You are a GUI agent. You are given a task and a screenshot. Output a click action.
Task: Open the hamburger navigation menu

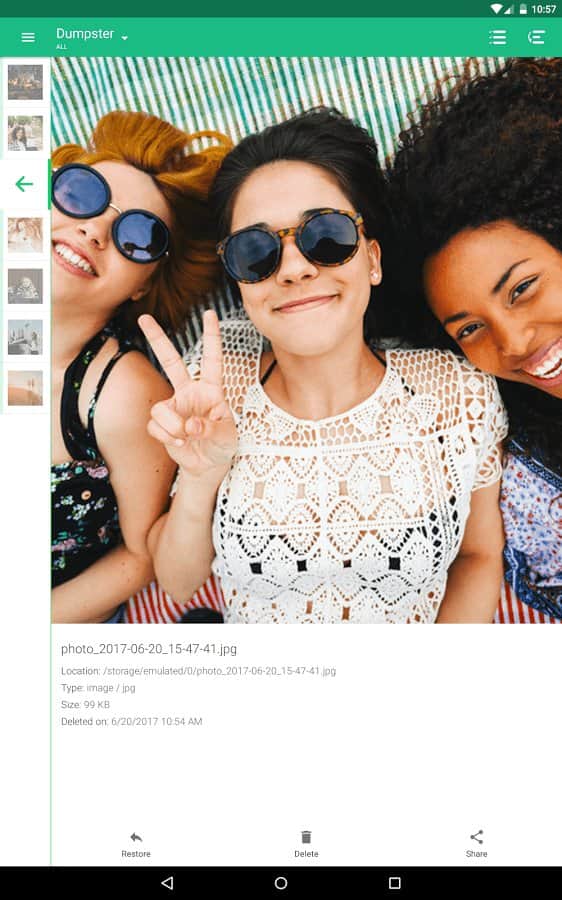point(28,38)
